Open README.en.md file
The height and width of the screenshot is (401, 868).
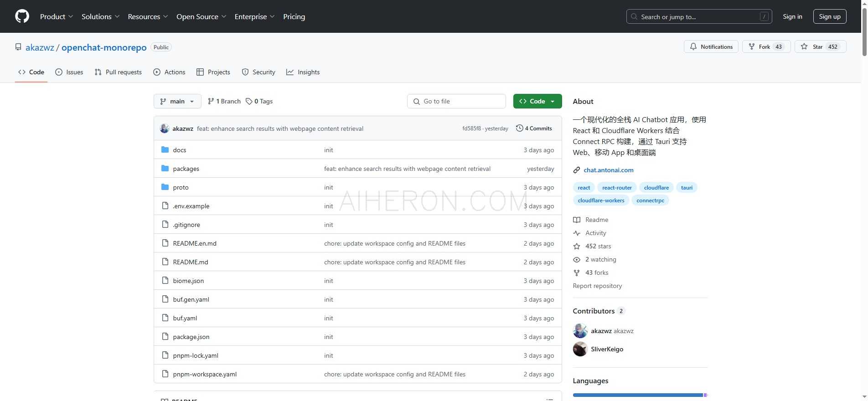click(195, 243)
